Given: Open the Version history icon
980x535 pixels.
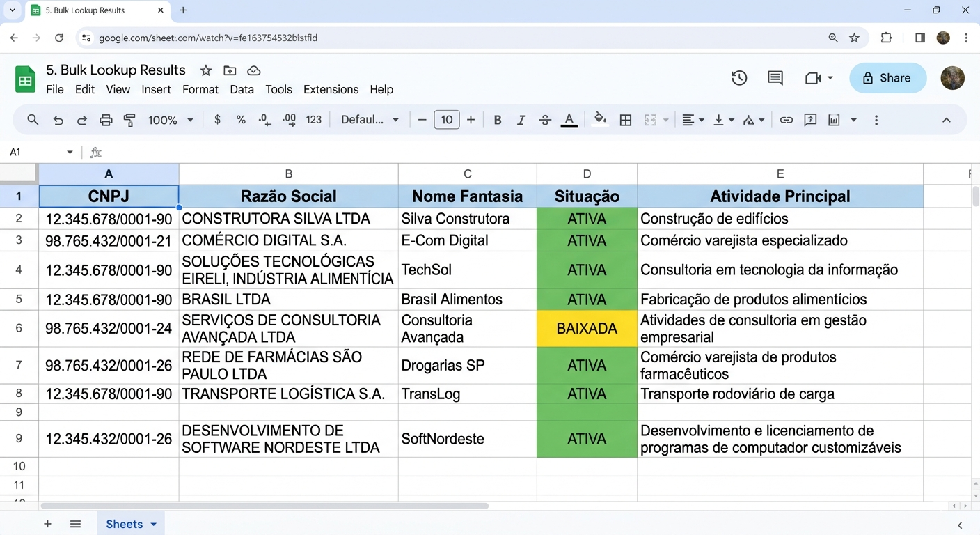Looking at the screenshot, I should (739, 78).
